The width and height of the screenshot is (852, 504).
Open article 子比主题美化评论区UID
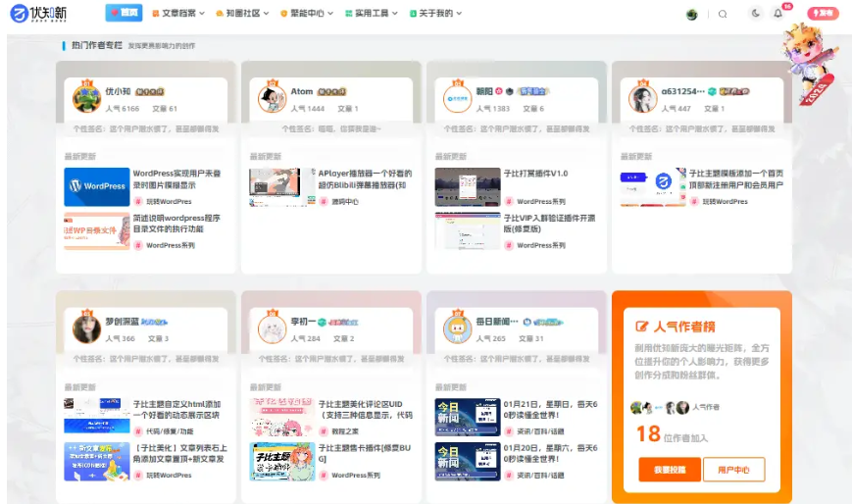[365, 410]
